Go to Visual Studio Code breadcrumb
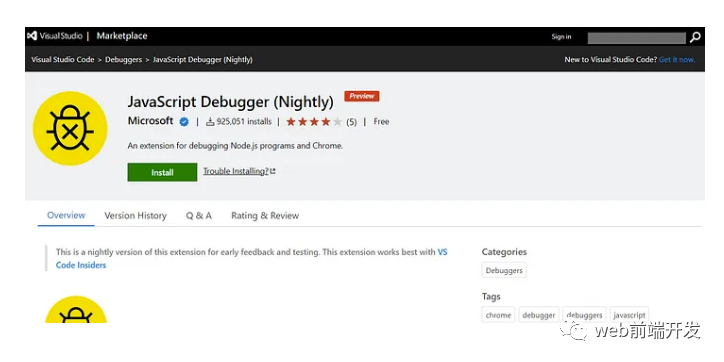This screenshot has height=362, width=724. pos(63,60)
